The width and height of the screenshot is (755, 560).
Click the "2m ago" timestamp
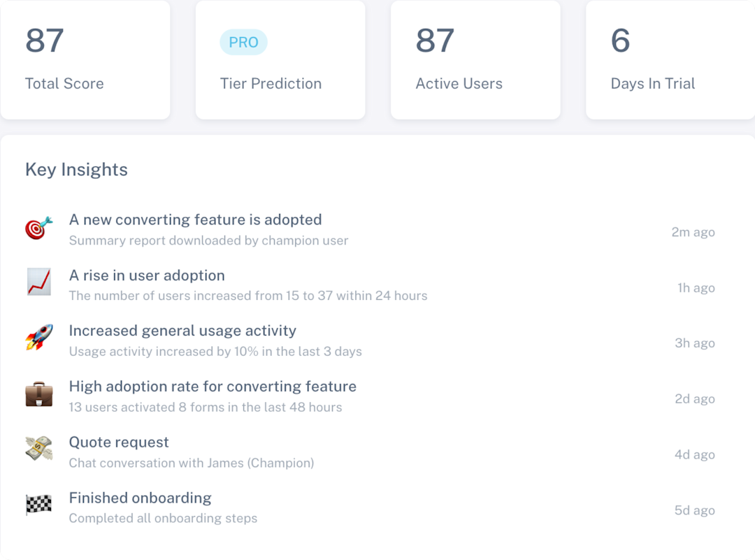(x=693, y=232)
